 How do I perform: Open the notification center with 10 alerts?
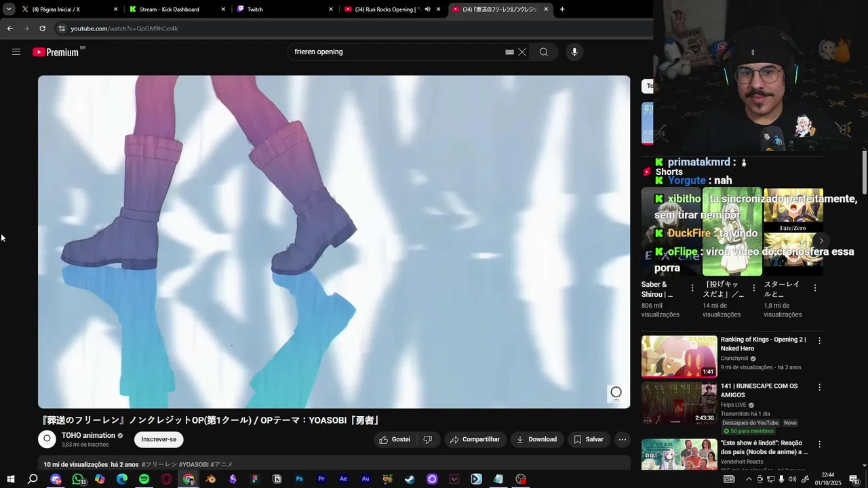(854, 479)
